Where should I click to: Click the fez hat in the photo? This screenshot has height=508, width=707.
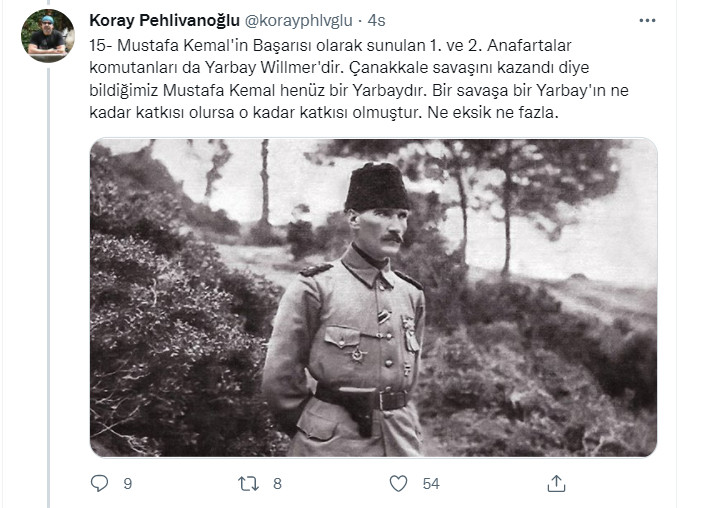377,187
